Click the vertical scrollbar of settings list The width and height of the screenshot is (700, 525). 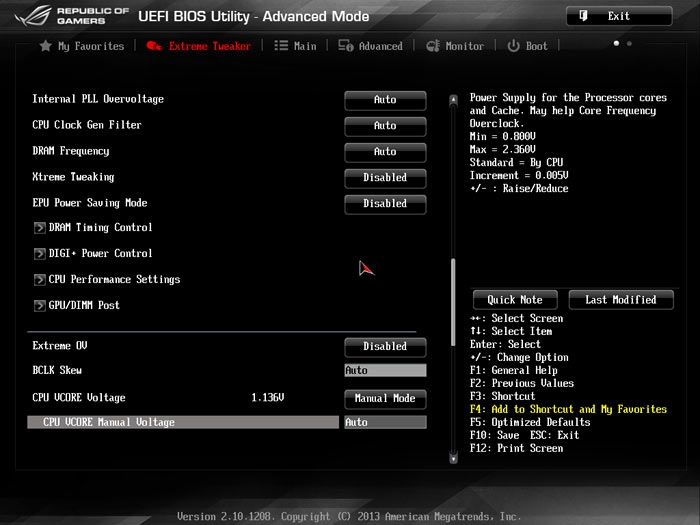(x=453, y=300)
